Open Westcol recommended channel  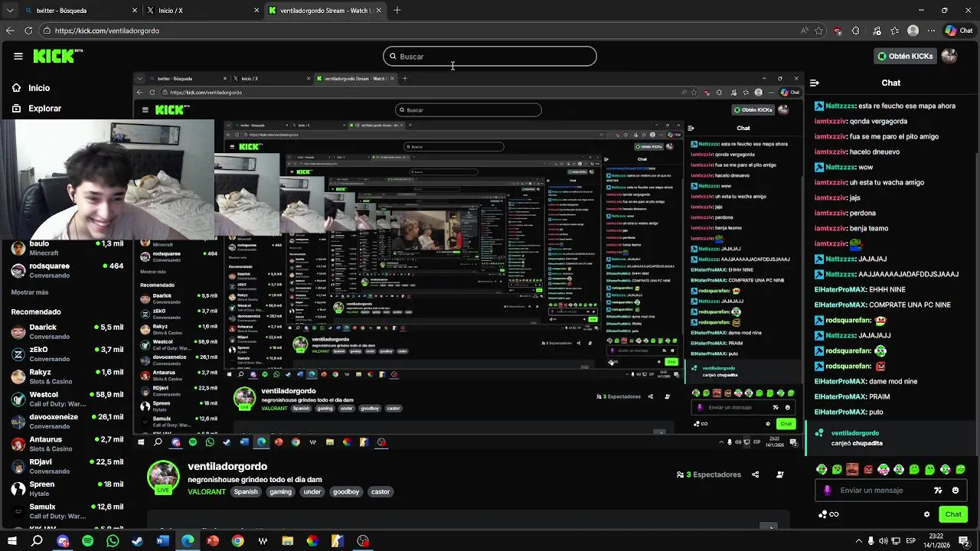(x=67, y=399)
